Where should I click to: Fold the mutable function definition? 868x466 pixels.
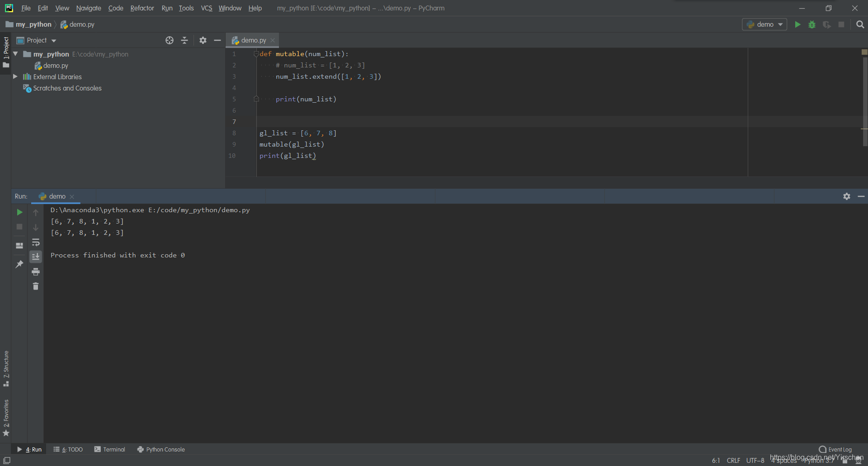coord(256,54)
